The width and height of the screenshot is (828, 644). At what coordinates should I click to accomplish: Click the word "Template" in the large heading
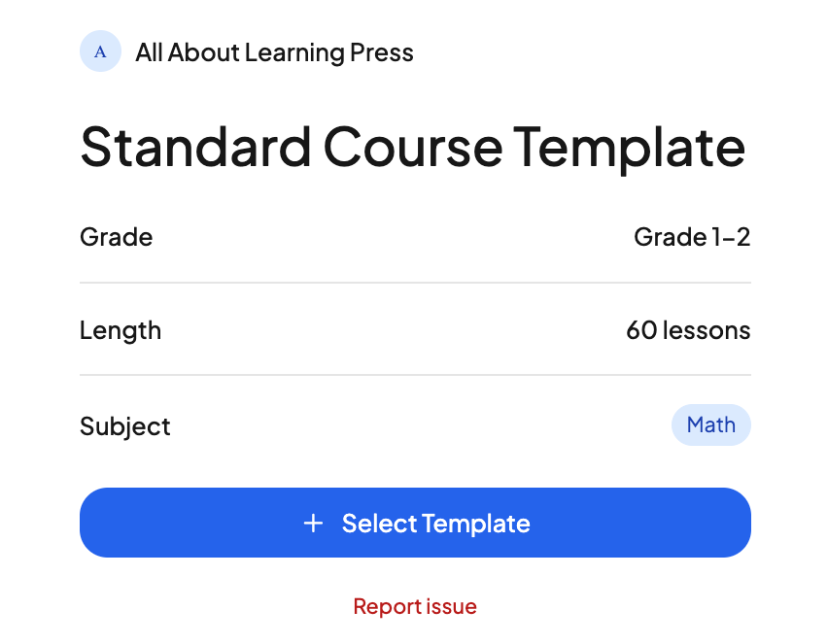pos(630,147)
